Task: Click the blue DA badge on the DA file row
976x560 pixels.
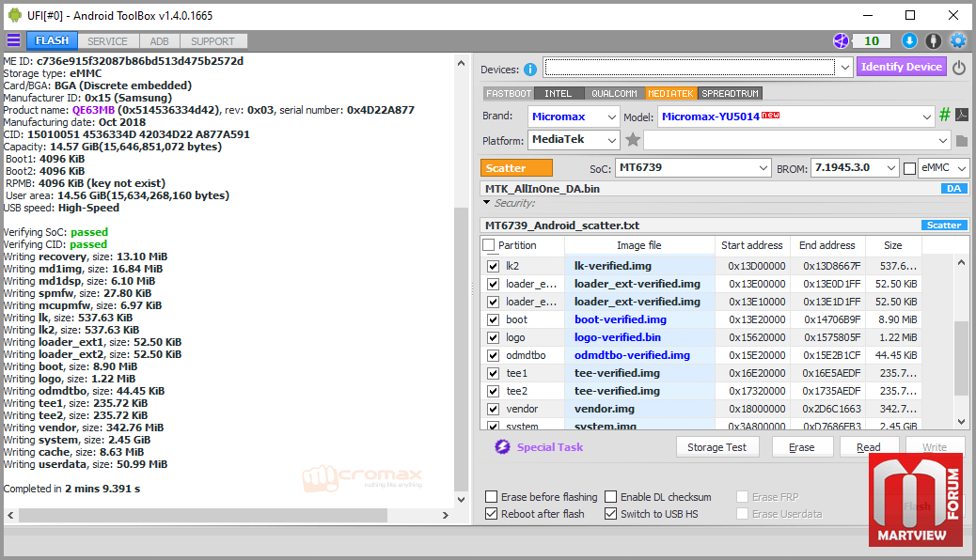Action: pos(954,189)
